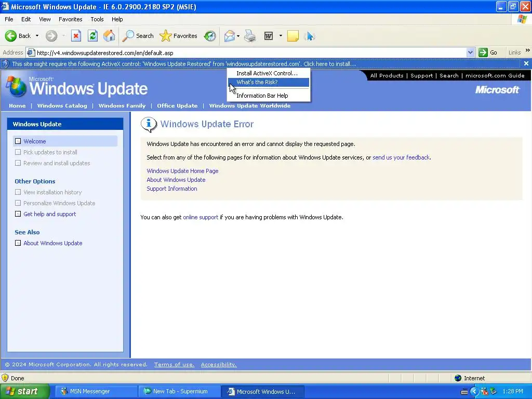Open Windows Update Home Page link

coord(182,171)
